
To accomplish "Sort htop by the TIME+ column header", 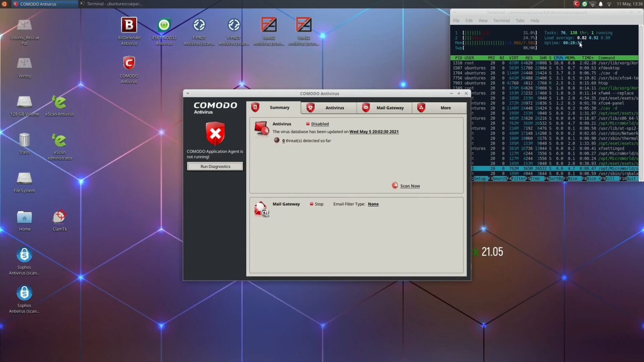I will (x=587, y=58).
